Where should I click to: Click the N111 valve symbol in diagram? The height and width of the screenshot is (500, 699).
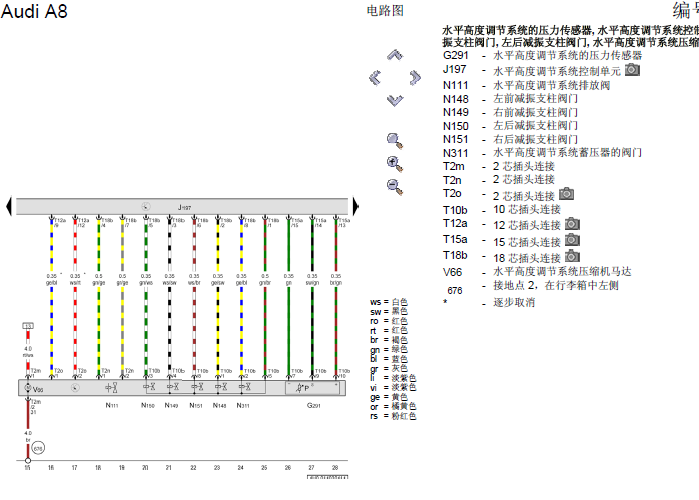pyautogui.click(x=111, y=388)
